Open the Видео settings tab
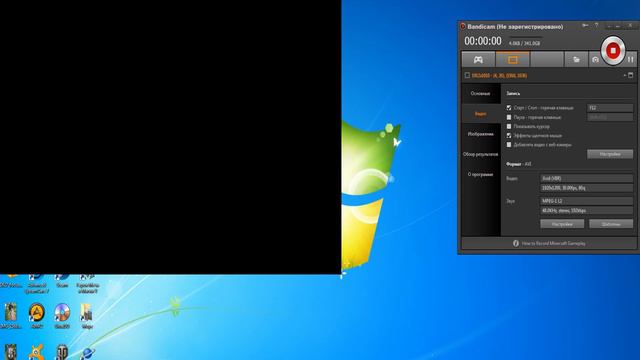Viewport: 640px width, 360px height. pos(480,114)
